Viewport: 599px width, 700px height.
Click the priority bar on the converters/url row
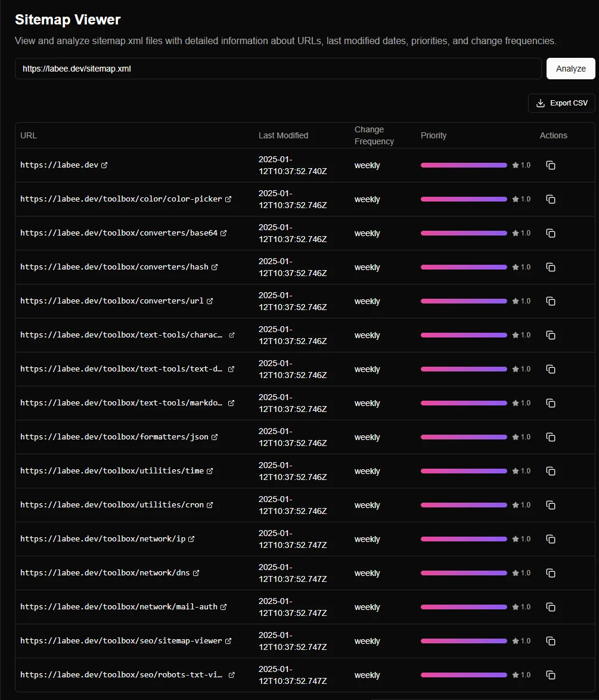(x=464, y=301)
